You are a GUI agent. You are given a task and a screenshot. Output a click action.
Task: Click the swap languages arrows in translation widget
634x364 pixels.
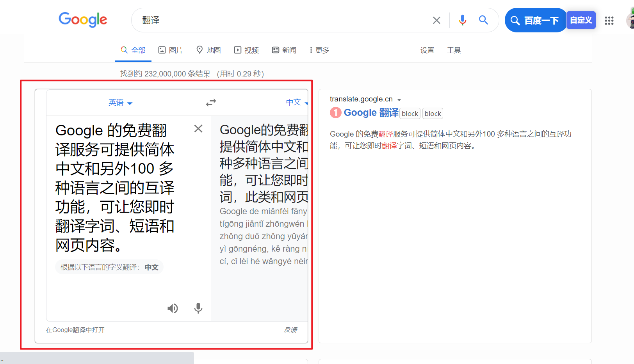point(211,102)
